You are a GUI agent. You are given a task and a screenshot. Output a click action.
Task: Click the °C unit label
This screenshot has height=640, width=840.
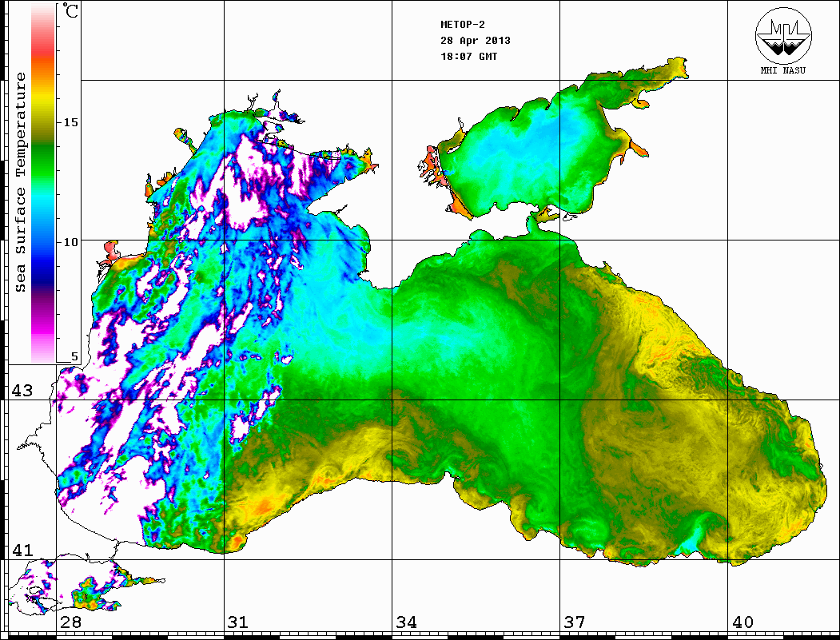tap(70, 10)
